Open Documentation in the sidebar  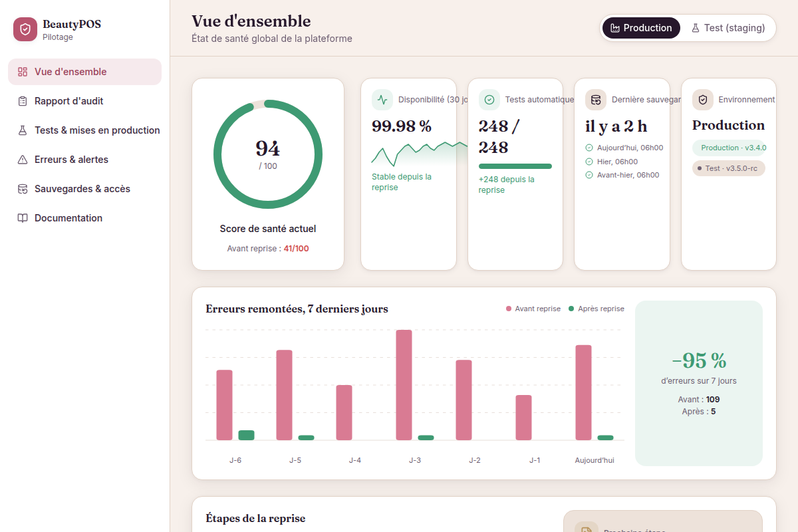point(84,218)
